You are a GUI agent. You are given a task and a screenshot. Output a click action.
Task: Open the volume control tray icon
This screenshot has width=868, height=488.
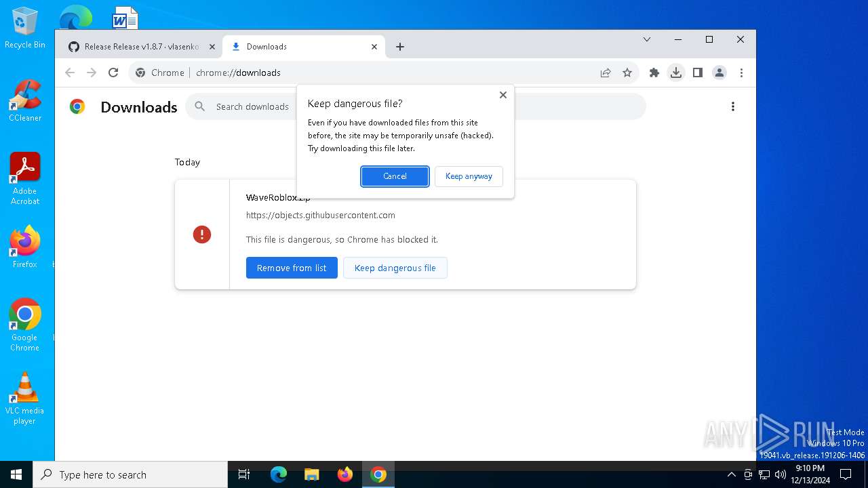tap(781, 474)
